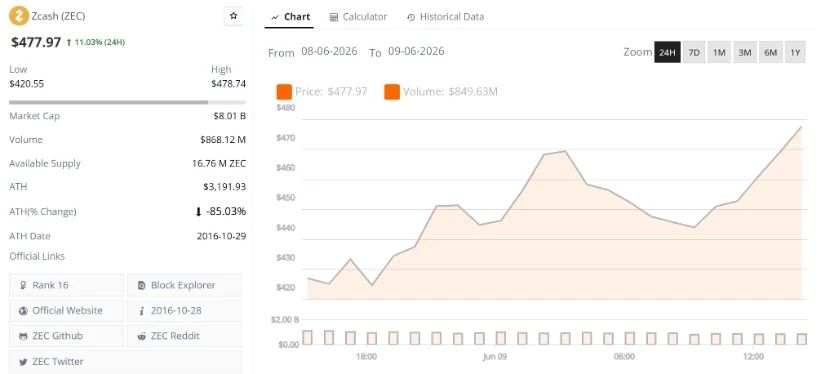Viewport: 825px width, 374px height.
Task: Click the current price $477.97 heading
Action: tap(36, 42)
